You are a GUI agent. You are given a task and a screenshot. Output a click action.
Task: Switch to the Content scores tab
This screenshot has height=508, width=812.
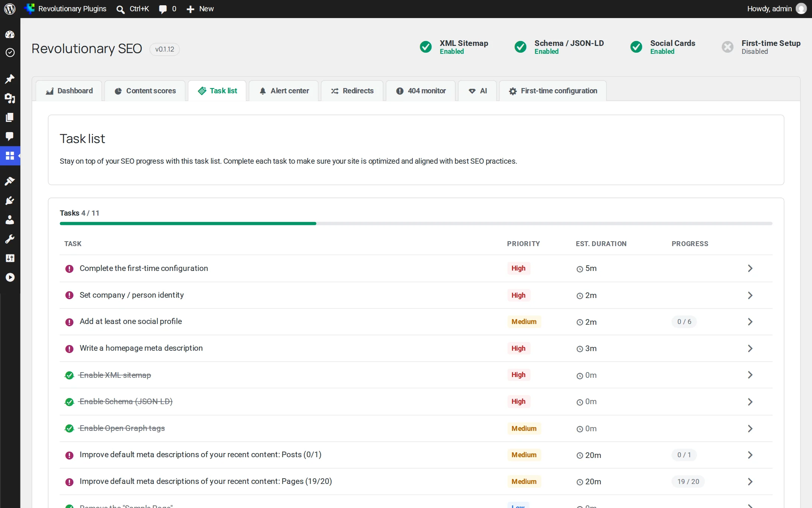[x=145, y=91]
